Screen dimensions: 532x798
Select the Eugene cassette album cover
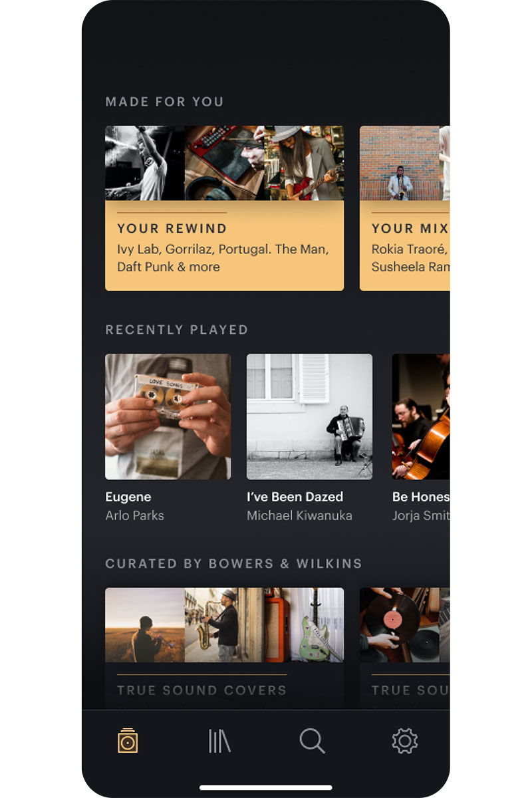[x=168, y=416]
